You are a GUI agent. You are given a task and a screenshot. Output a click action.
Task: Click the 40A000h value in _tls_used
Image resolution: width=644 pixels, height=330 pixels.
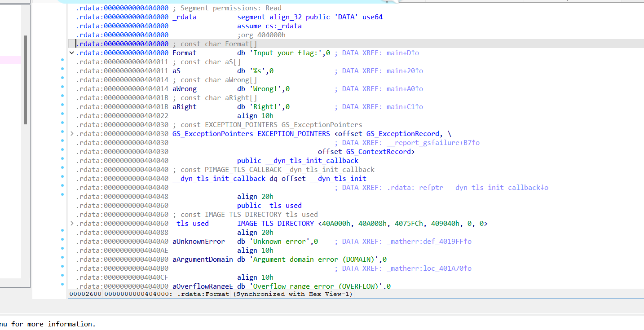point(336,224)
